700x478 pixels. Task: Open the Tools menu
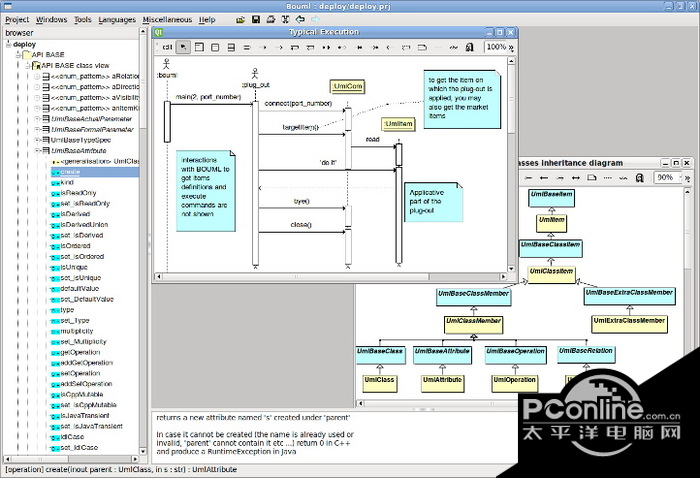click(82, 19)
